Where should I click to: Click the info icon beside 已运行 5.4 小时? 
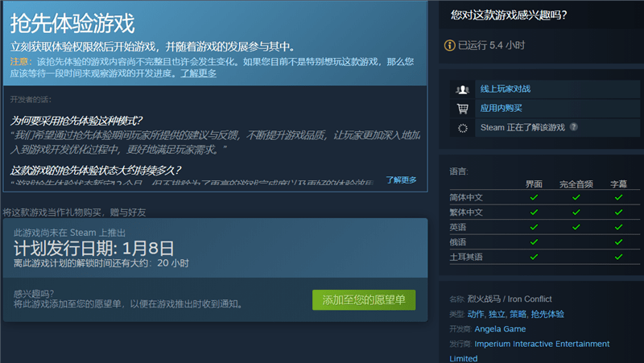click(450, 45)
